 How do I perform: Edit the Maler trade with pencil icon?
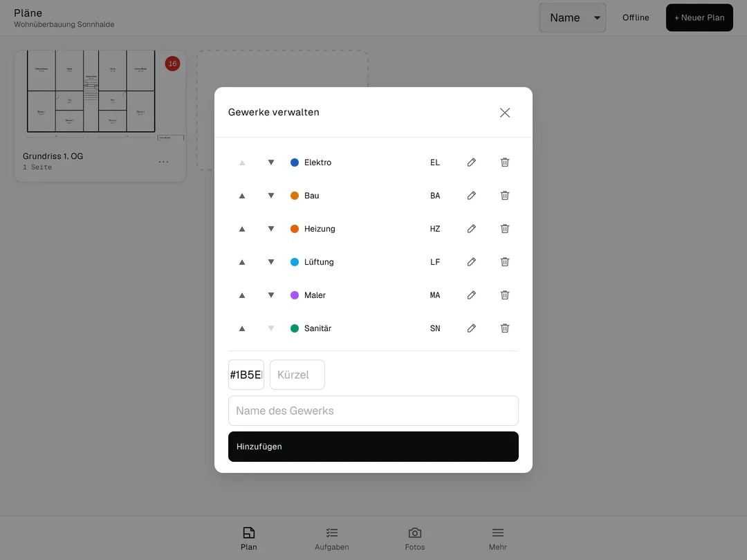[471, 295]
